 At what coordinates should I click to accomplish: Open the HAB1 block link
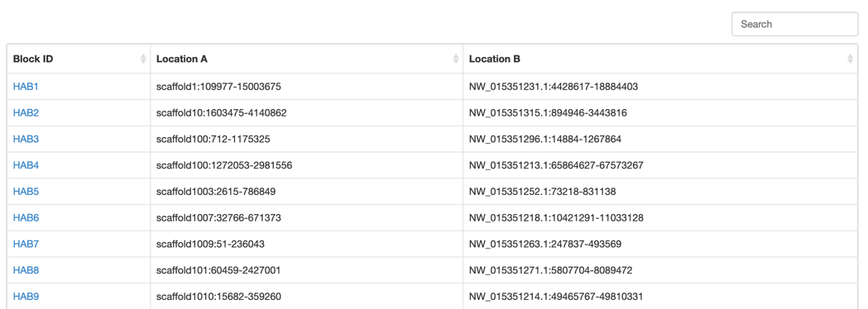[x=26, y=87]
